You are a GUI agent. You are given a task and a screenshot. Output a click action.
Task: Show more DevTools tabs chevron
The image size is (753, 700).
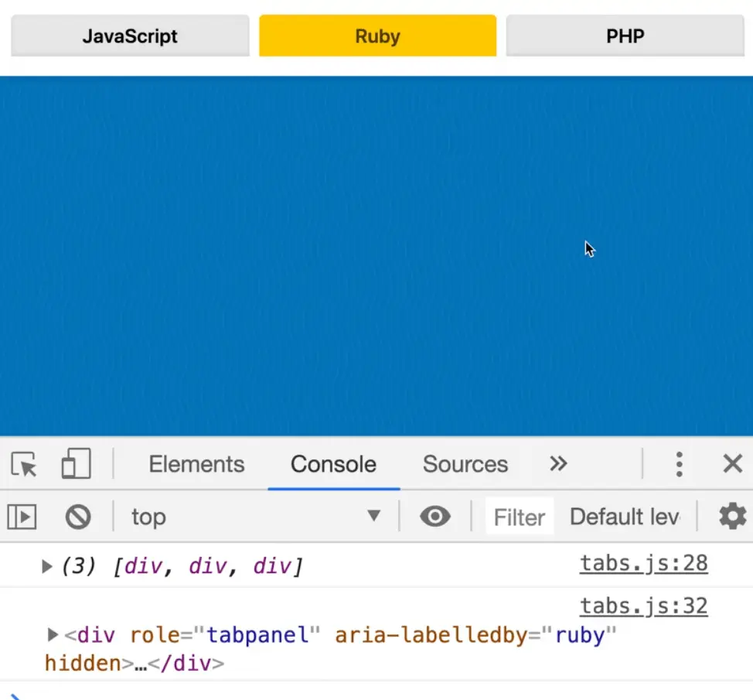(x=558, y=464)
